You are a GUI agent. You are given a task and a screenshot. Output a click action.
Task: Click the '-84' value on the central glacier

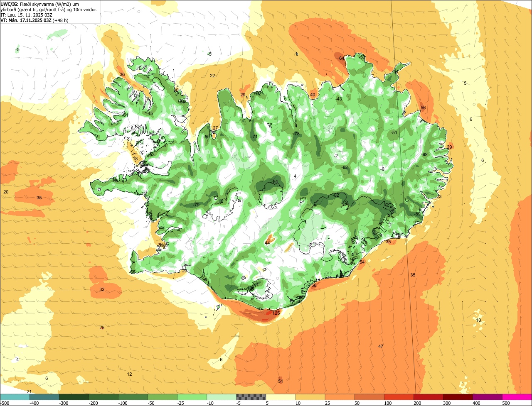tap(274, 181)
